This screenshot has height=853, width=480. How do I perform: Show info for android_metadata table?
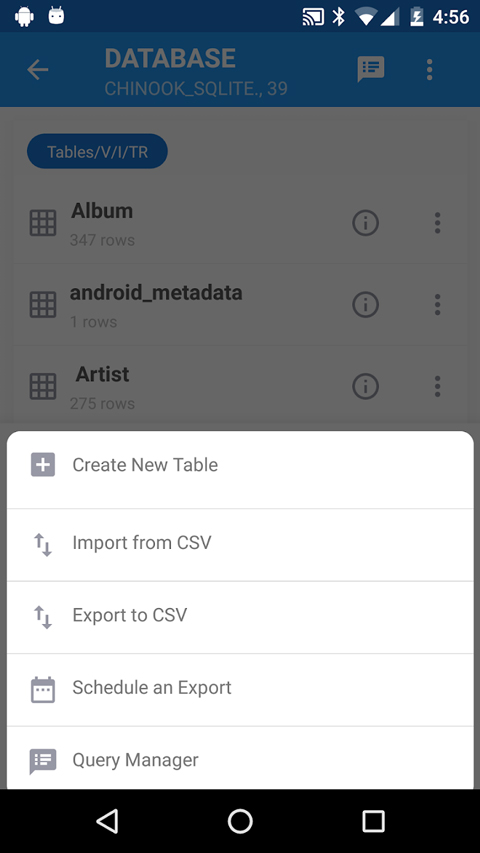point(365,305)
